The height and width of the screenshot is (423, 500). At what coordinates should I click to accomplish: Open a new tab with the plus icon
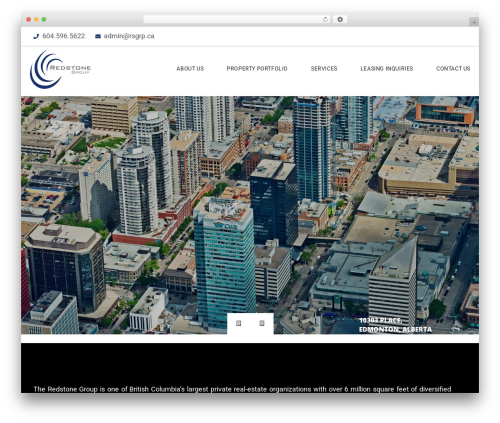[x=474, y=22]
